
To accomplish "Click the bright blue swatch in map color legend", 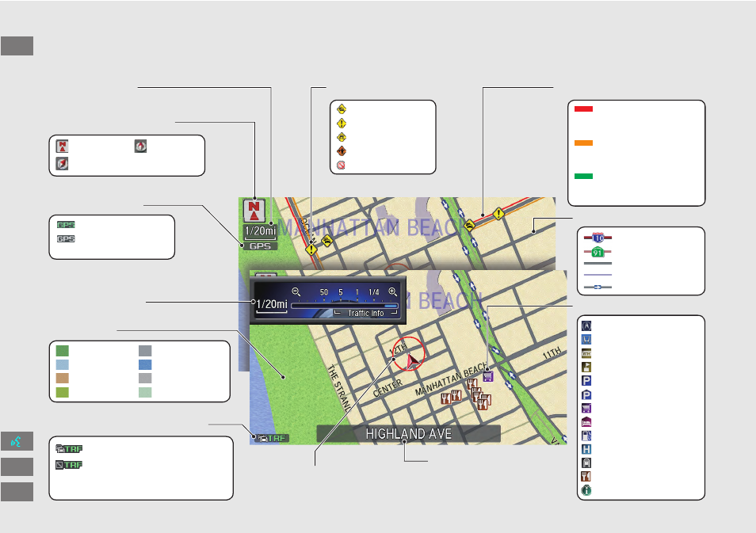I will pyautogui.click(x=145, y=365).
